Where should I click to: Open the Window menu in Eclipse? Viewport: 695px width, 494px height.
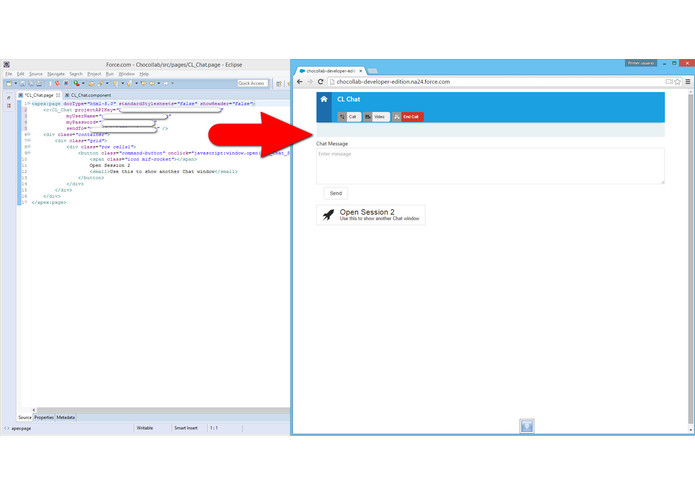coord(126,74)
